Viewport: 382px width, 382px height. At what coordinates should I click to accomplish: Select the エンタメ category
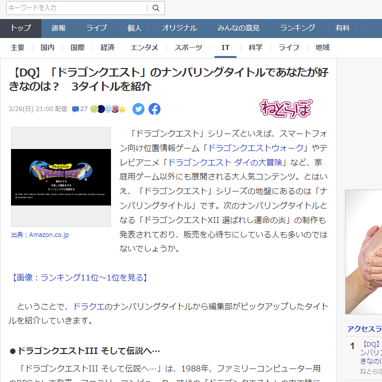click(144, 48)
